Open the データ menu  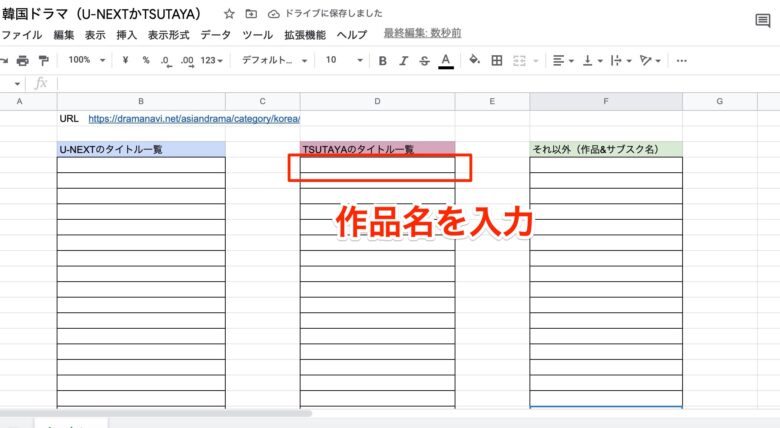point(215,35)
